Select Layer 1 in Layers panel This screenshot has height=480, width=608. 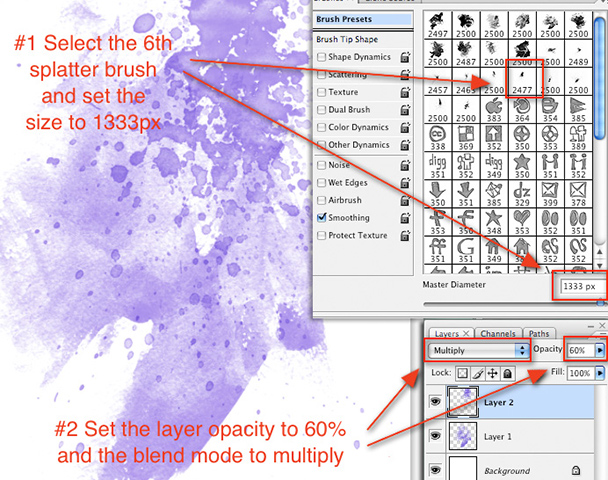[511, 436]
